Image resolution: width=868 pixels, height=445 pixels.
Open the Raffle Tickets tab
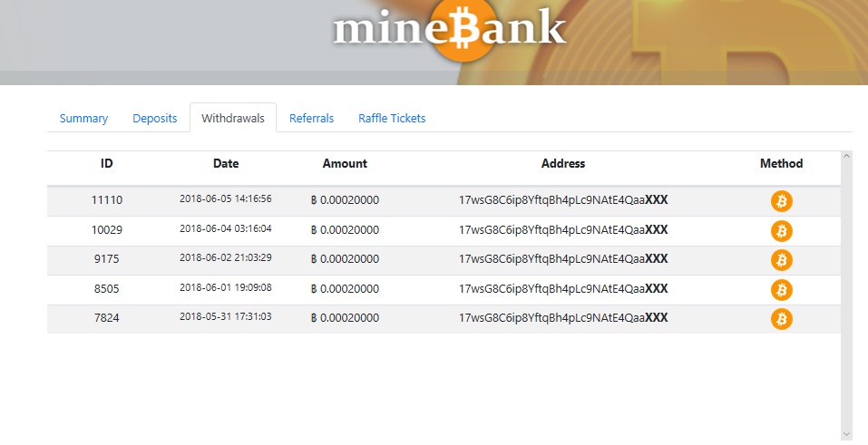pyautogui.click(x=392, y=119)
